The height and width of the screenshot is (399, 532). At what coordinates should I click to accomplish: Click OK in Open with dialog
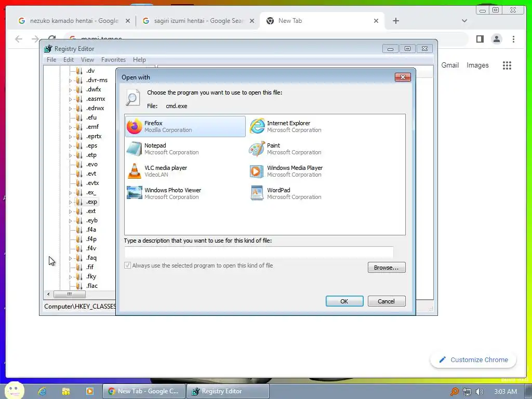344,301
